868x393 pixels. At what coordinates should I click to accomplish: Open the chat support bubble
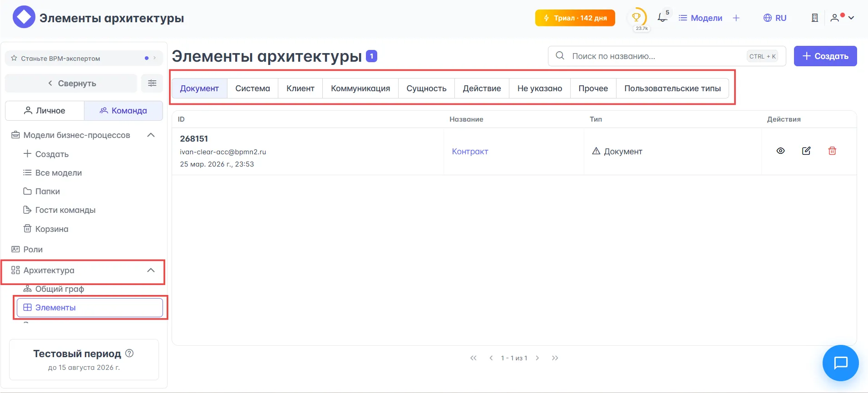[x=840, y=363]
